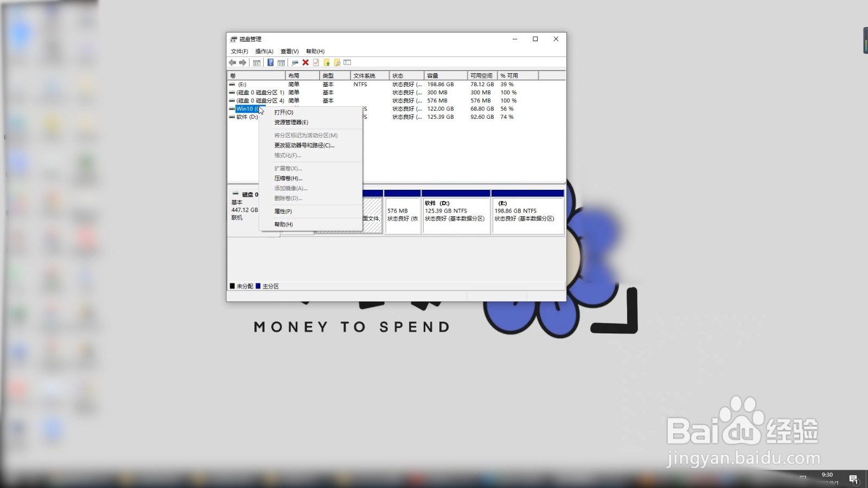The height and width of the screenshot is (488, 868).
Task: Open Help via the blue question-mark icon
Action: 270,63
